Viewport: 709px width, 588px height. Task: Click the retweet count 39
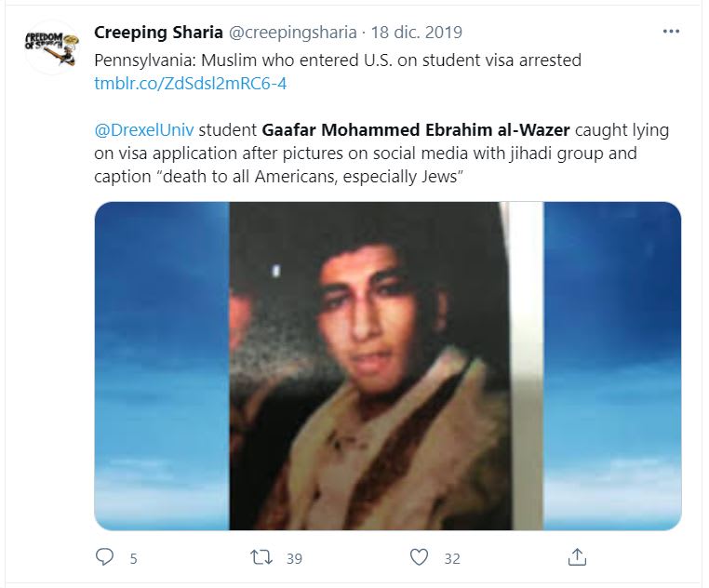pos(294,559)
